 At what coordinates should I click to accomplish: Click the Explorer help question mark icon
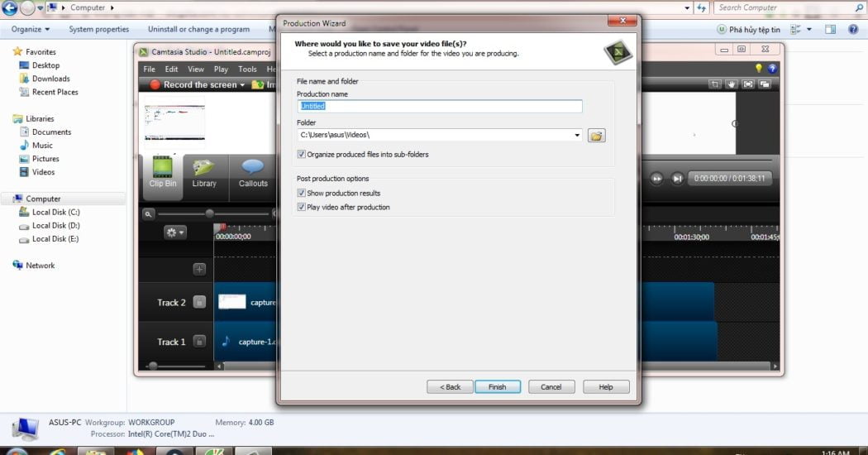click(853, 29)
